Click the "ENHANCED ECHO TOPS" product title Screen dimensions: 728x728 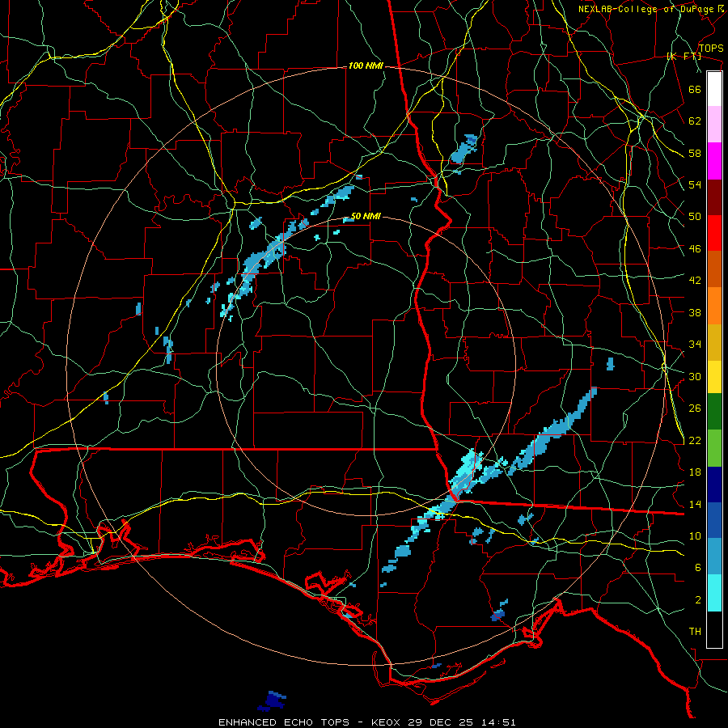pos(284,722)
